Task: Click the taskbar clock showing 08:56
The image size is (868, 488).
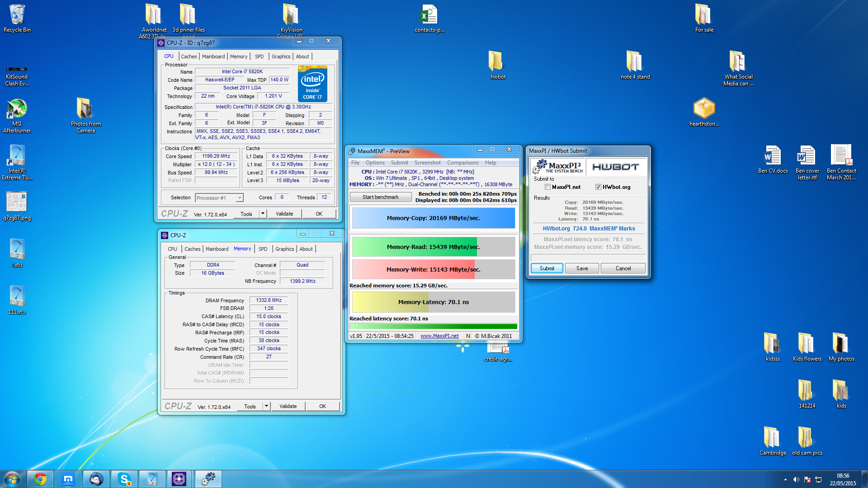Action: (843, 479)
